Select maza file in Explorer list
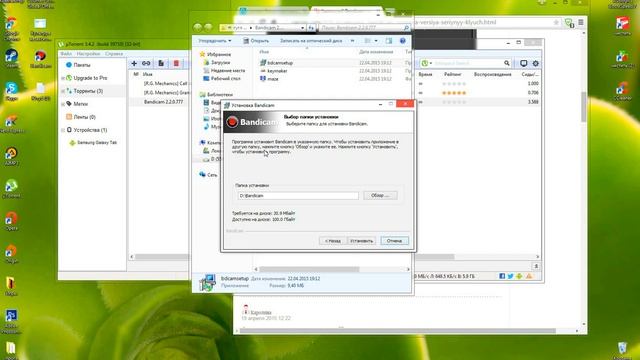Image resolution: width=640 pixels, height=360 pixels. point(273,79)
